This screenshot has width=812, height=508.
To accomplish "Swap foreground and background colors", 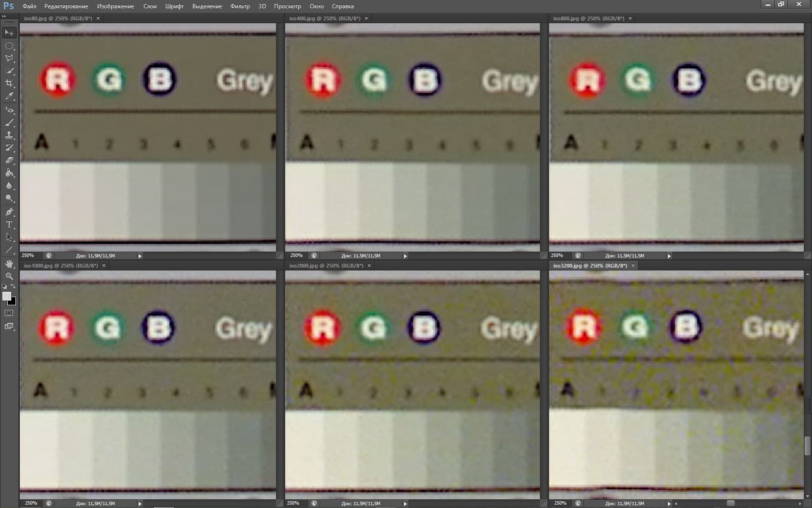I will (x=13, y=286).
